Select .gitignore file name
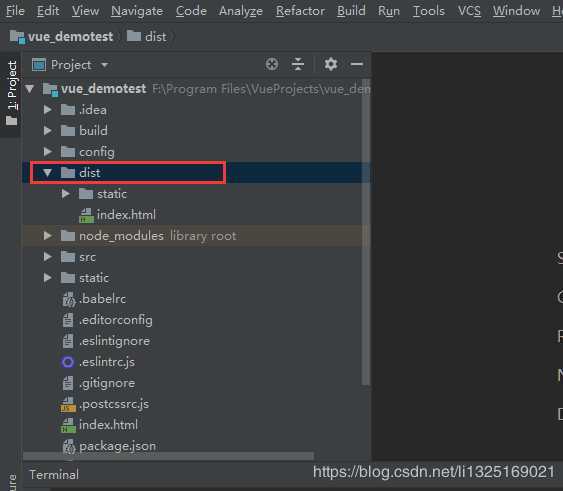The width and height of the screenshot is (563, 491). tap(107, 383)
